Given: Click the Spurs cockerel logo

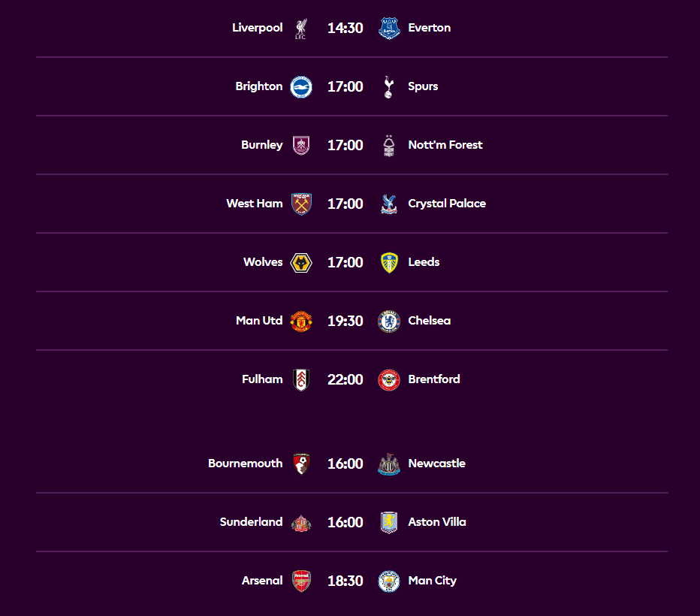Looking at the screenshot, I should point(388,87).
